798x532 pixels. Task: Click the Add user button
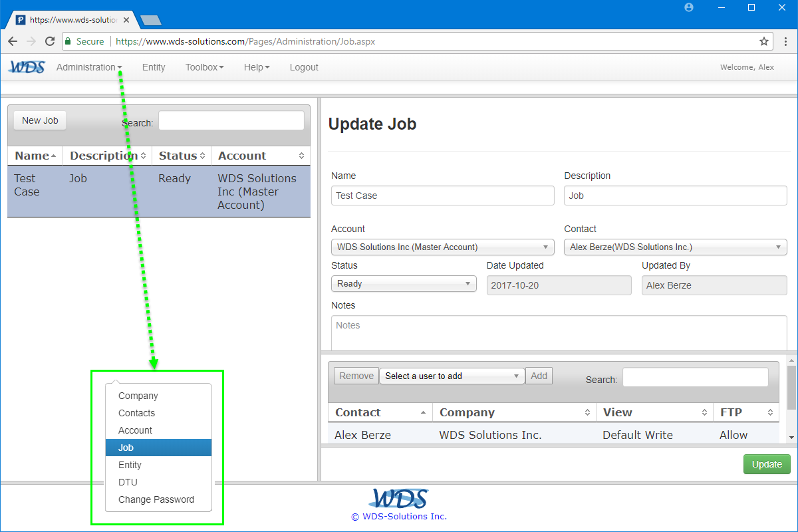click(539, 376)
